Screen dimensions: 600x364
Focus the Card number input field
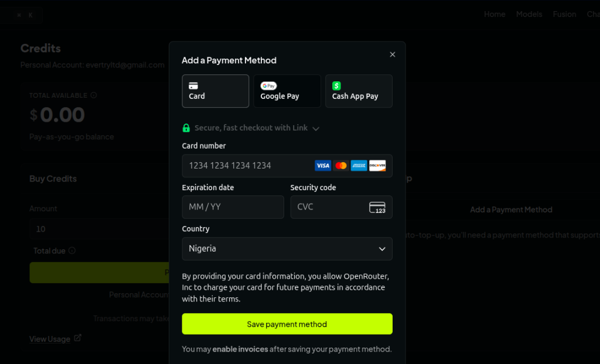click(287, 166)
